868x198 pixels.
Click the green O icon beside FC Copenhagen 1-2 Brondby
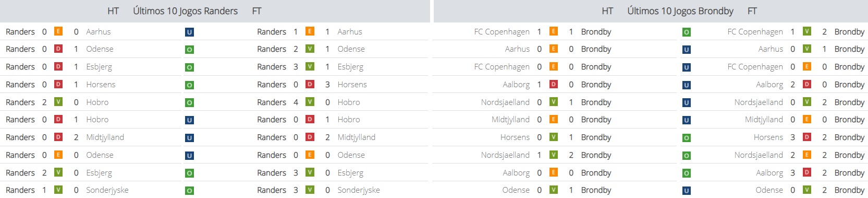[687, 32]
